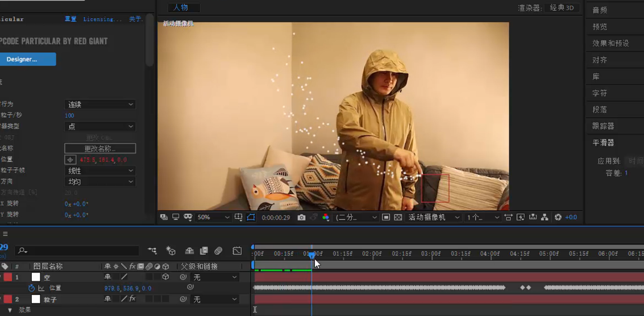This screenshot has height=316, width=644.
Task: Collapse the 效果 property group
Action: pos(10,310)
